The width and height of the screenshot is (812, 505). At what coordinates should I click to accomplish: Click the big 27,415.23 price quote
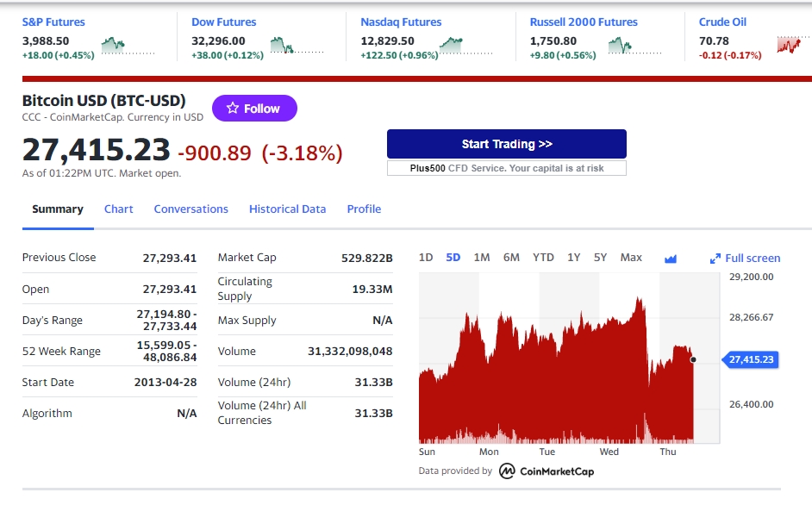tap(97, 150)
